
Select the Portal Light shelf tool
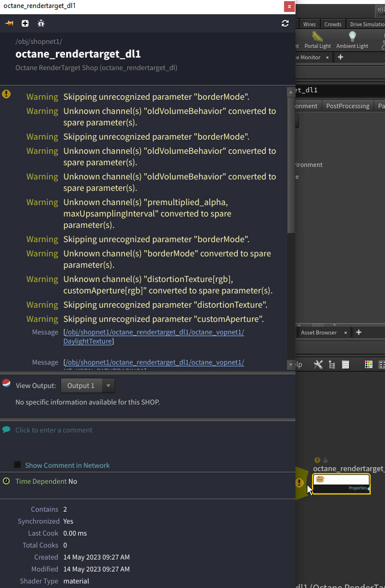(318, 40)
